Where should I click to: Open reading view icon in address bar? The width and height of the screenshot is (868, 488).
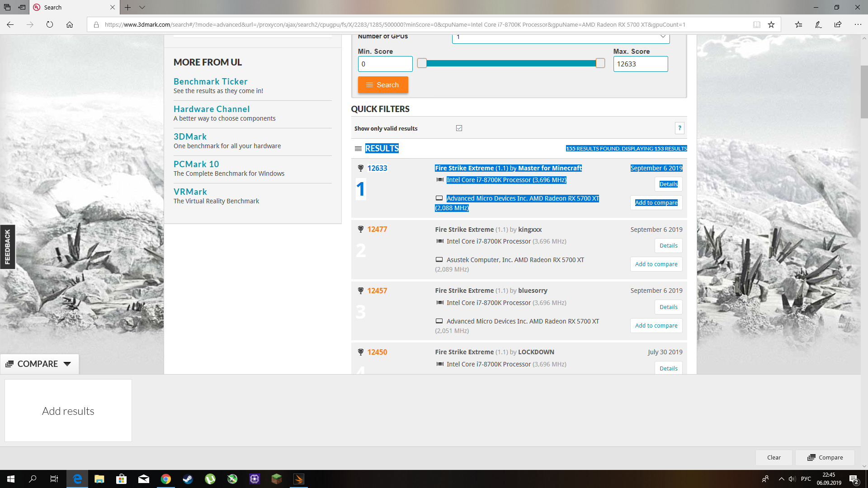(x=756, y=25)
